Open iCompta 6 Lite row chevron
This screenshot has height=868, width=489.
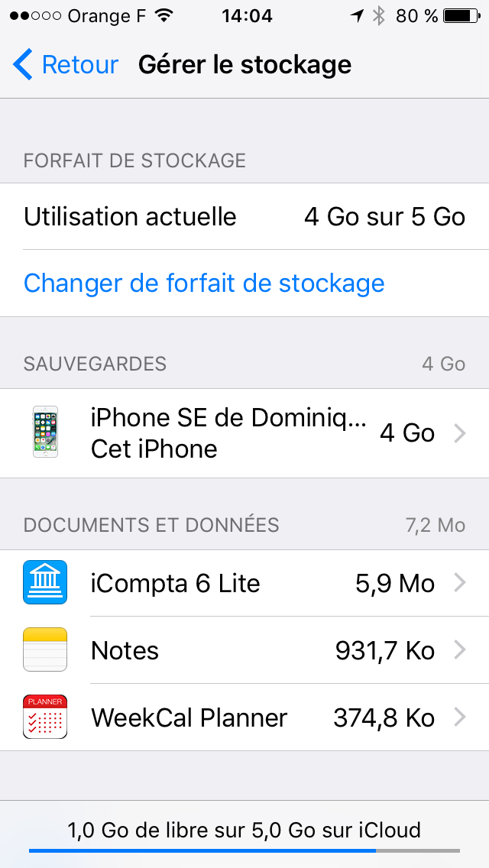(460, 582)
